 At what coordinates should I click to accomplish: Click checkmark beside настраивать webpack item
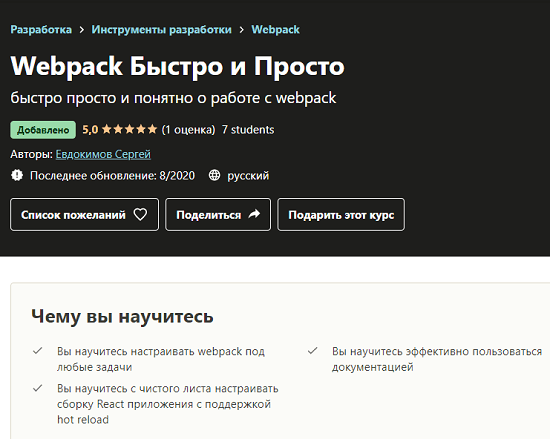tap(38, 351)
